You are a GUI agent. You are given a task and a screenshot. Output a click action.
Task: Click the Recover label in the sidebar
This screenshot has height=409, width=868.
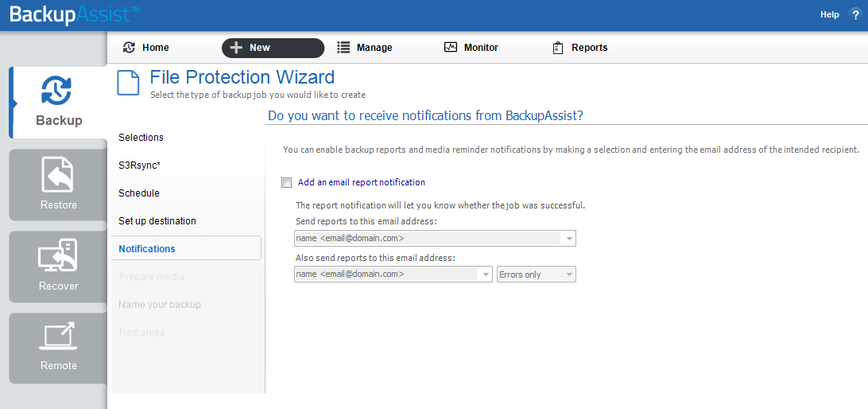(x=58, y=286)
